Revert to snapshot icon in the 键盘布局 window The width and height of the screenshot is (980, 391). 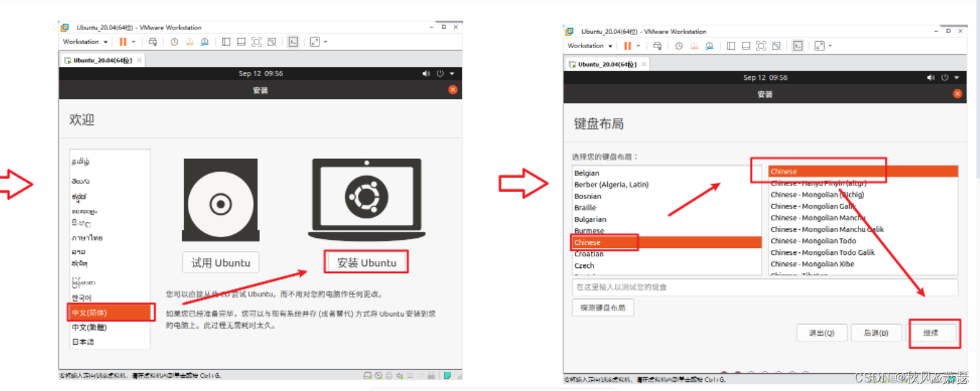(x=694, y=46)
